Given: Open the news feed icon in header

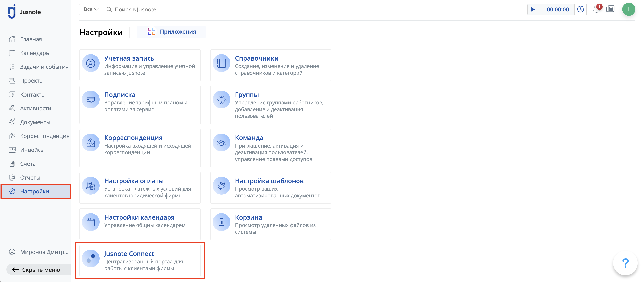Looking at the screenshot, I should (x=610, y=9).
